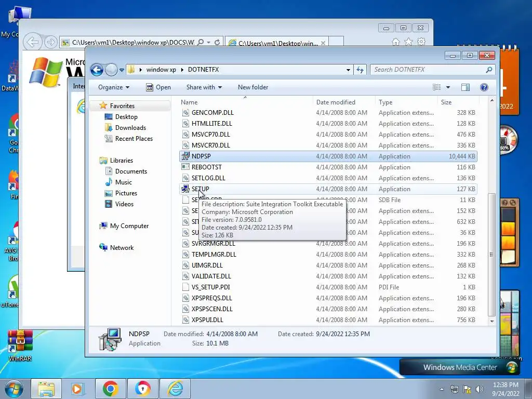This screenshot has width=532, height=399.
Task: Click Internet Explorer icon in taskbar
Action: tap(176, 389)
